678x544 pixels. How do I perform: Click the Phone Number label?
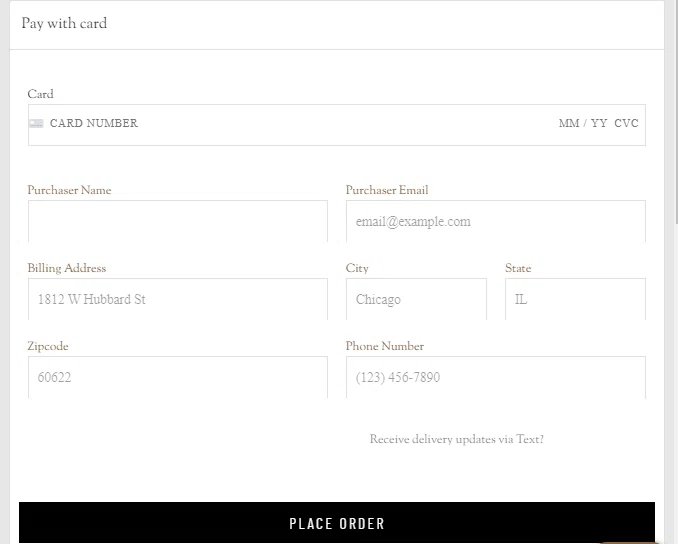point(384,346)
